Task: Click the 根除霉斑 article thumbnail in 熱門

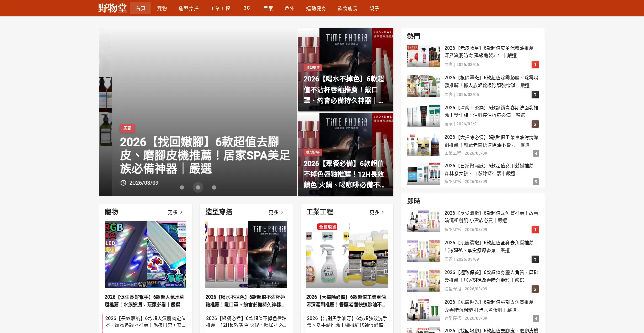Action: click(x=424, y=86)
